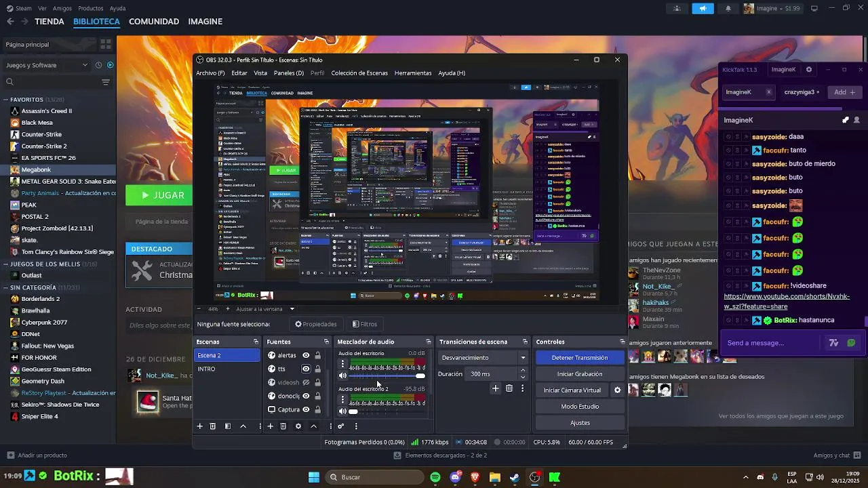Click green JUGAR button in Steam
This screenshot has height=488, width=868.
click(159, 195)
